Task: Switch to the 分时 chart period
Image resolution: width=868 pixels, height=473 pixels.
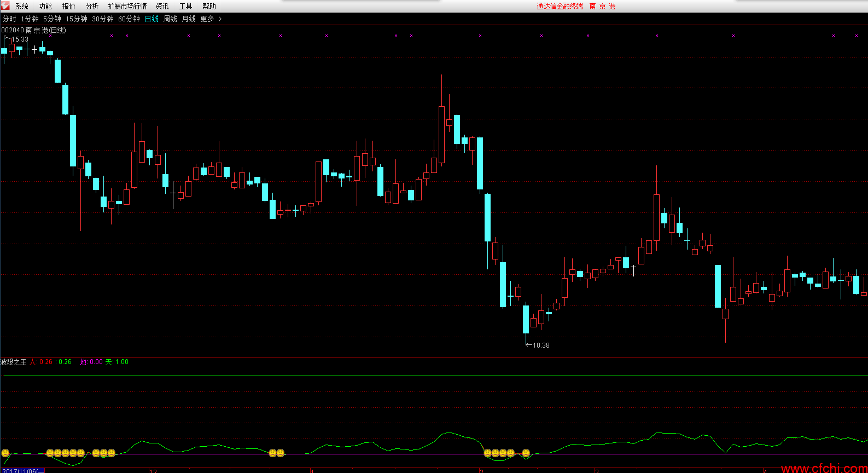Action: 10,19
